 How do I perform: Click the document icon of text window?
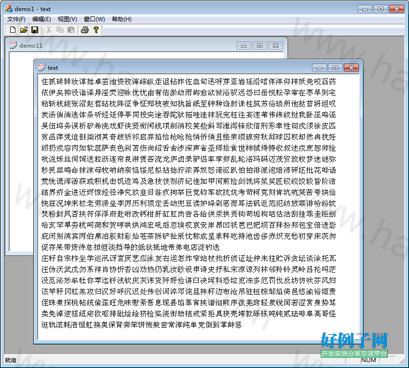(x=42, y=67)
